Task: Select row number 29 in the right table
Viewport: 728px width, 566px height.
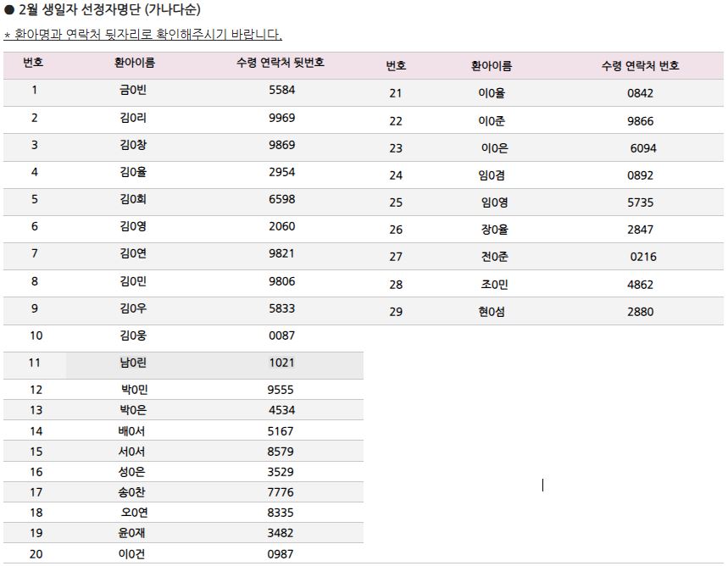Action: pos(396,312)
